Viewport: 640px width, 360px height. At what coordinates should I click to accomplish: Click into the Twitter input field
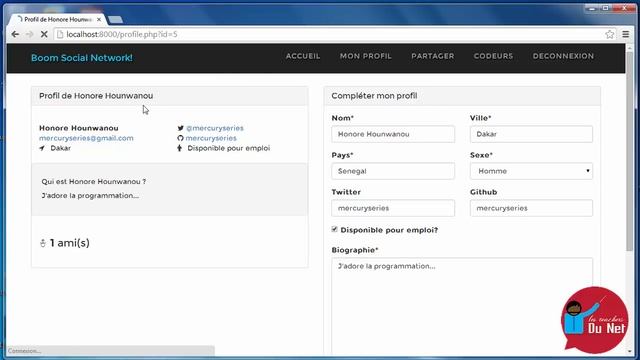point(393,208)
